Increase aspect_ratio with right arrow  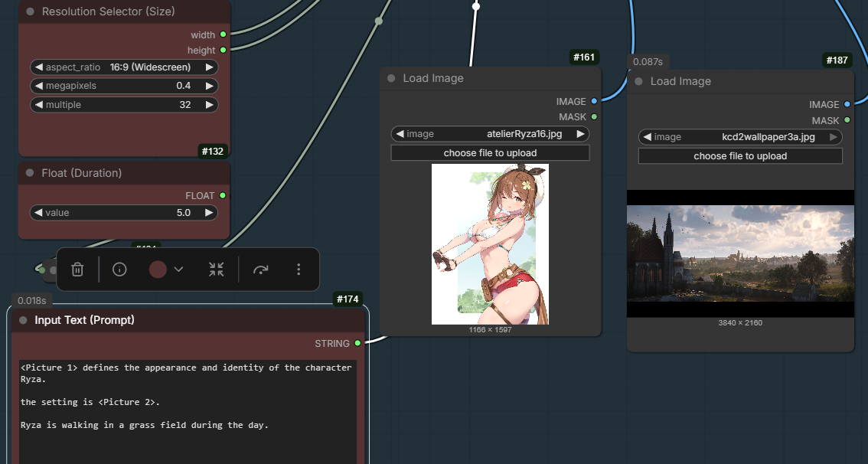pos(209,67)
